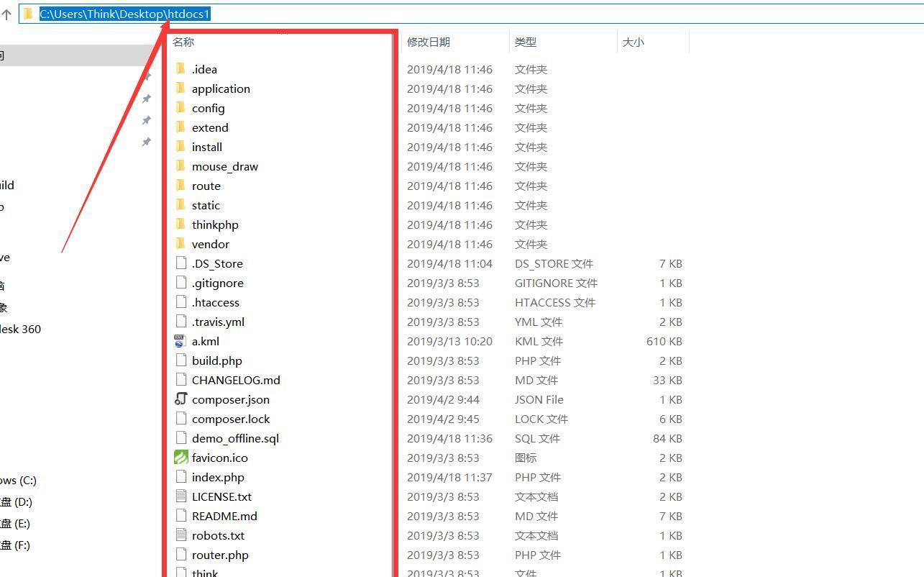Click the a.kml file icon
This screenshot has height=577, width=924.
(x=180, y=341)
